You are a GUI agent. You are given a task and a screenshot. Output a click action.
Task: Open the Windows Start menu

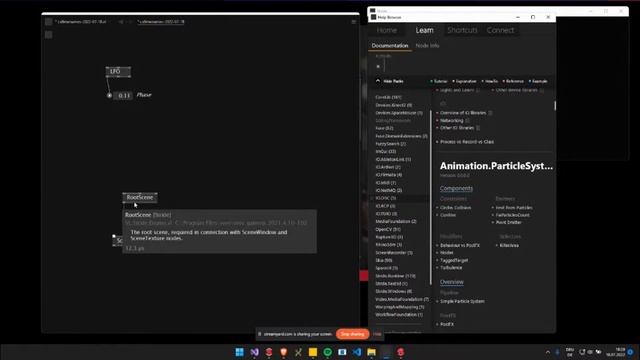click(240, 352)
